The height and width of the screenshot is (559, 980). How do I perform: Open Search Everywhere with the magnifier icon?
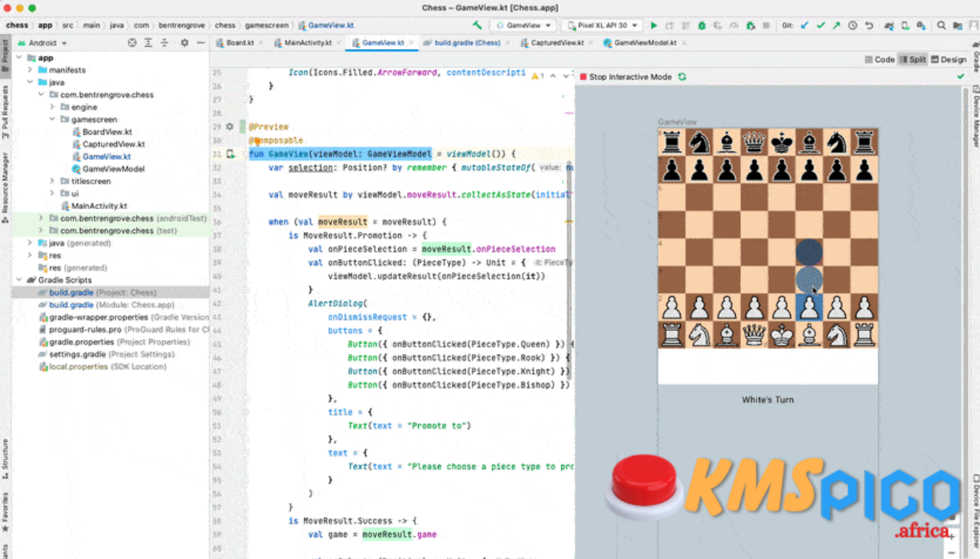coord(942,25)
